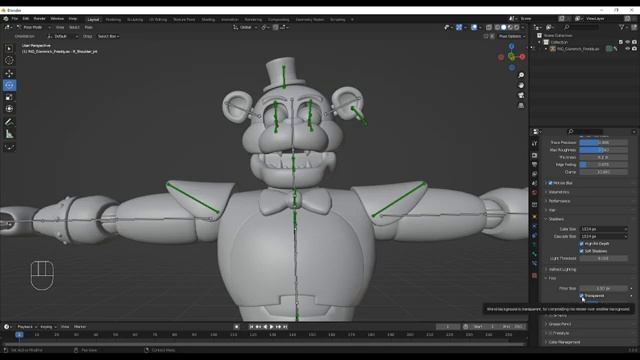Expand the Performance panel
Screen dimensions: 640x360
559,201
